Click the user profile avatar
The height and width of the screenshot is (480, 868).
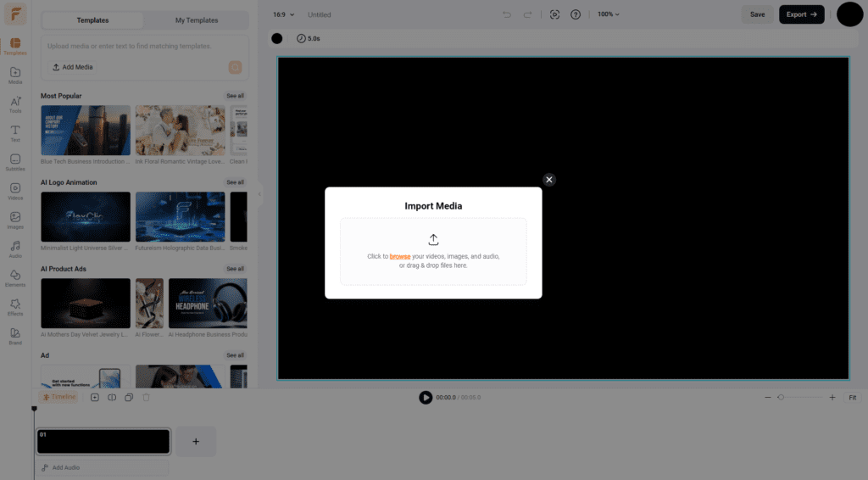(849, 14)
